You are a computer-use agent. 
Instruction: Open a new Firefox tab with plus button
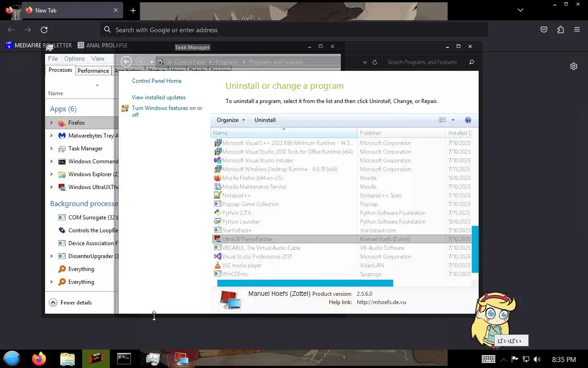coord(133,10)
